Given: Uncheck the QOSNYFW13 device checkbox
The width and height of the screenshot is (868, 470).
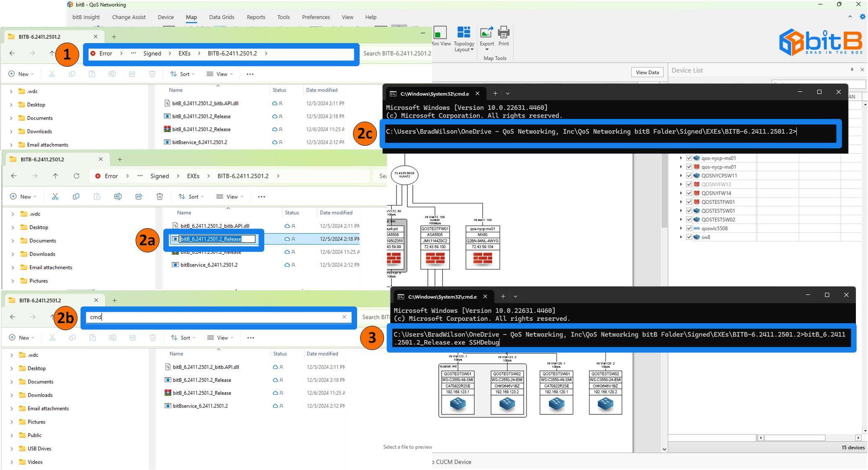Looking at the screenshot, I should click(x=689, y=184).
